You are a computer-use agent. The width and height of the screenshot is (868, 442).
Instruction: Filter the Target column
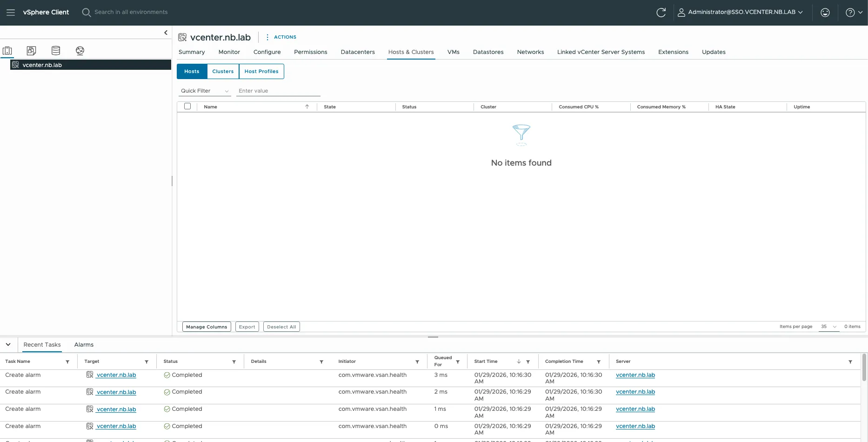click(147, 362)
